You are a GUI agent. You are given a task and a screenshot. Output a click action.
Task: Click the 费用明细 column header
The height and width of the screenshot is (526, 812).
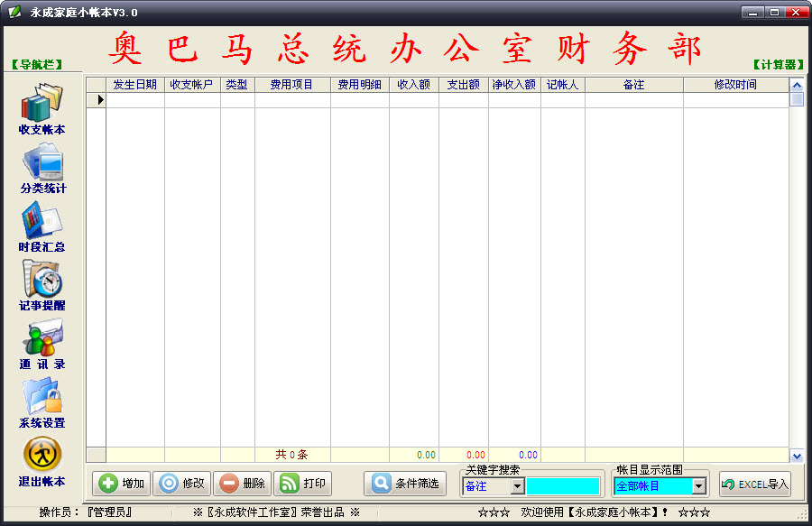pyautogui.click(x=360, y=85)
